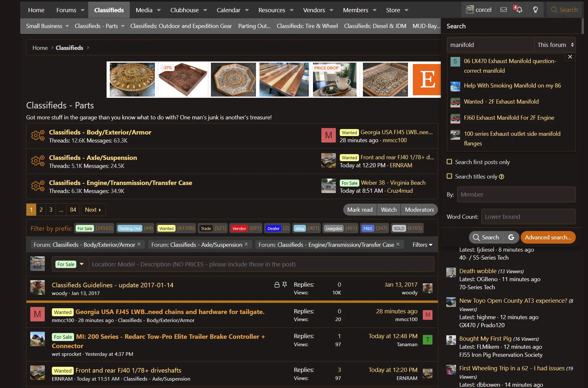Image resolution: width=588 pixels, height=388 pixels.
Task: Click the Advanced search button
Action: (548, 237)
